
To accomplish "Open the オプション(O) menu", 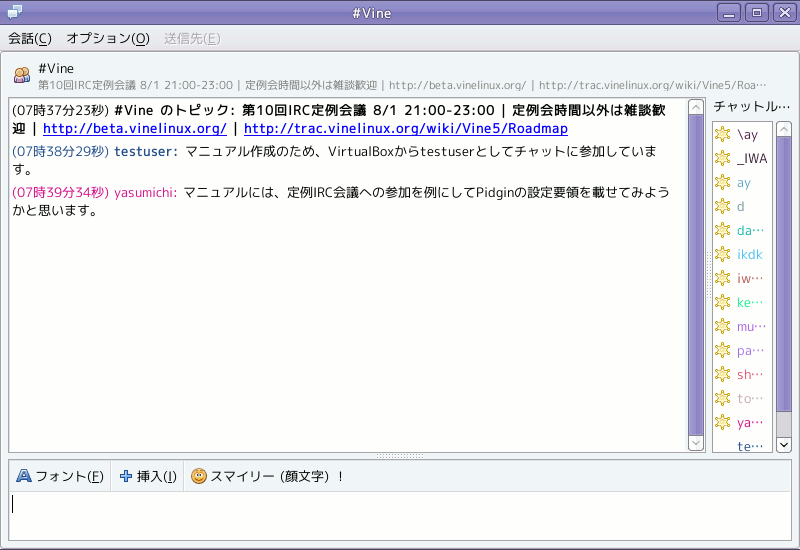I will (108, 39).
